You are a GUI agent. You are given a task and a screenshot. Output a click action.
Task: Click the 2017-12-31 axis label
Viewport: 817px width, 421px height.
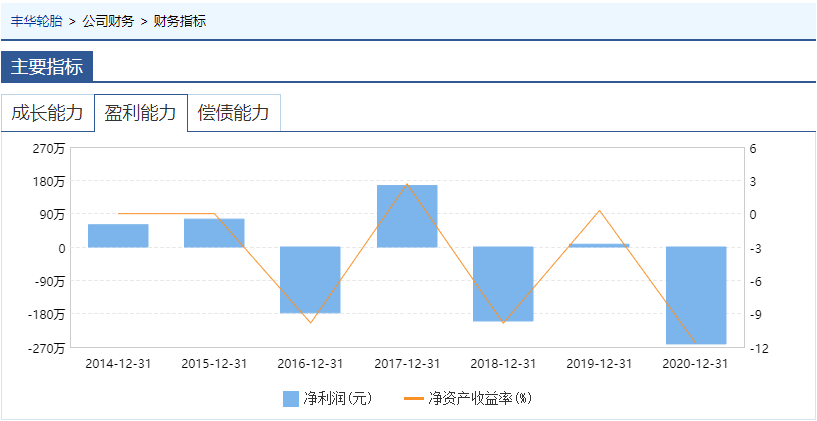coord(407,363)
